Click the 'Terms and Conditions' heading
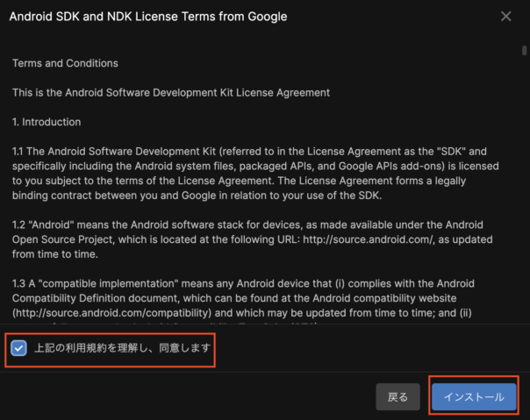 coord(65,63)
